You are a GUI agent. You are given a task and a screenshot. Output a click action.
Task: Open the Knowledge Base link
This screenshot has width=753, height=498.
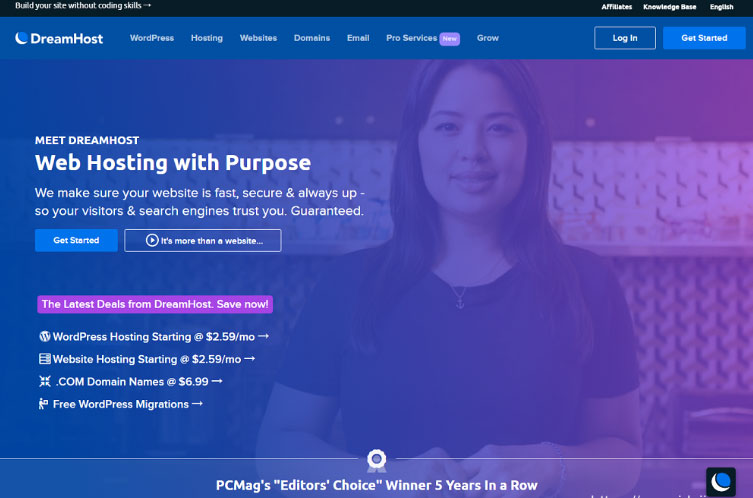coord(669,7)
